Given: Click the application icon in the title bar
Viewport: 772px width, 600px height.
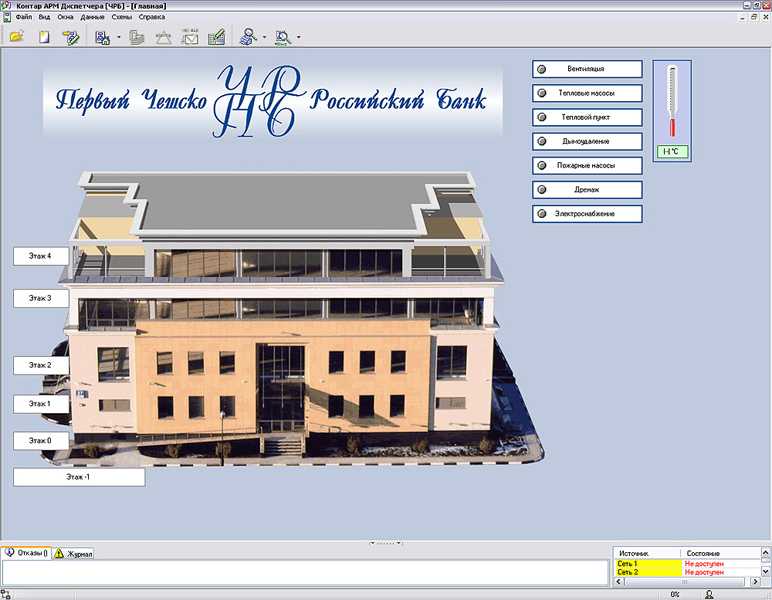Looking at the screenshot, I should click(6, 5).
